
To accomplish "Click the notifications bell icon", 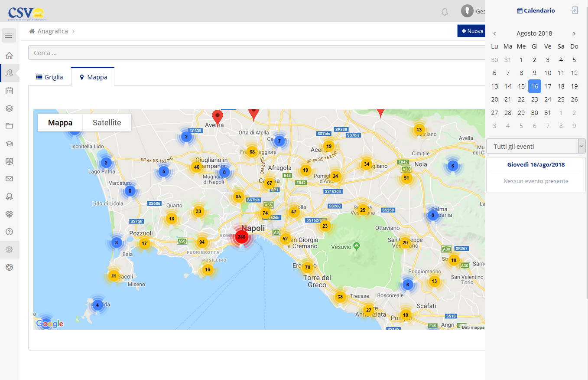I will 445,12.
